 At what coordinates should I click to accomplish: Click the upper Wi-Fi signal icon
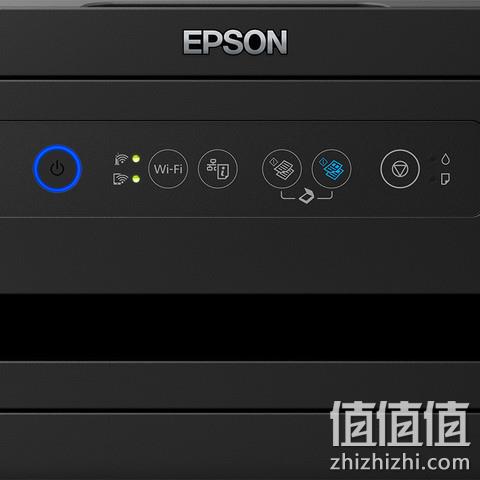(121, 159)
